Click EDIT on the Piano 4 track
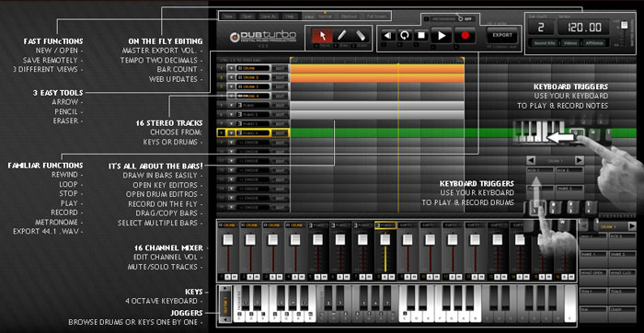 click(x=280, y=133)
